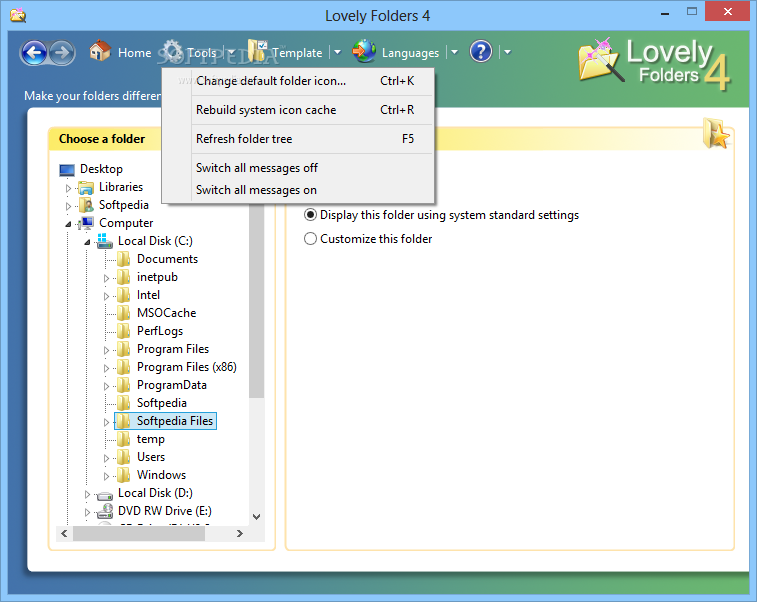The width and height of the screenshot is (757, 602).
Task: Click the vertical scrollbar thumb of the folder tree
Action: tap(257, 300)
